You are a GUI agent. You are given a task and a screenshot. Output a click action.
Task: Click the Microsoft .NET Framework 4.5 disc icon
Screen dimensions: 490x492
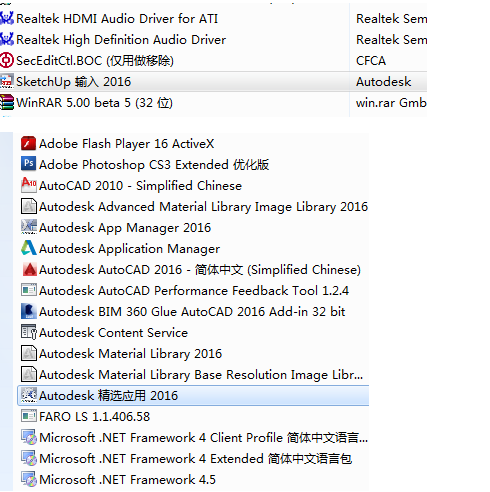(x=28, y=479)
